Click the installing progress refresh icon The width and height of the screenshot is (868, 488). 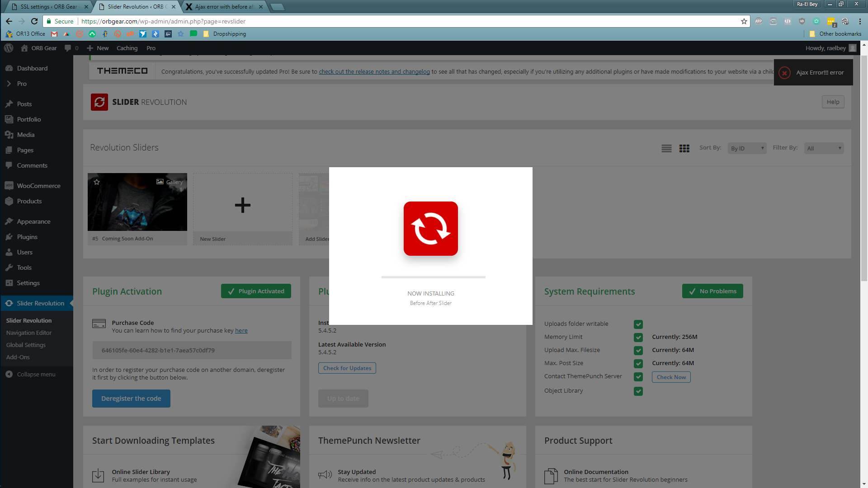[431, 229]
